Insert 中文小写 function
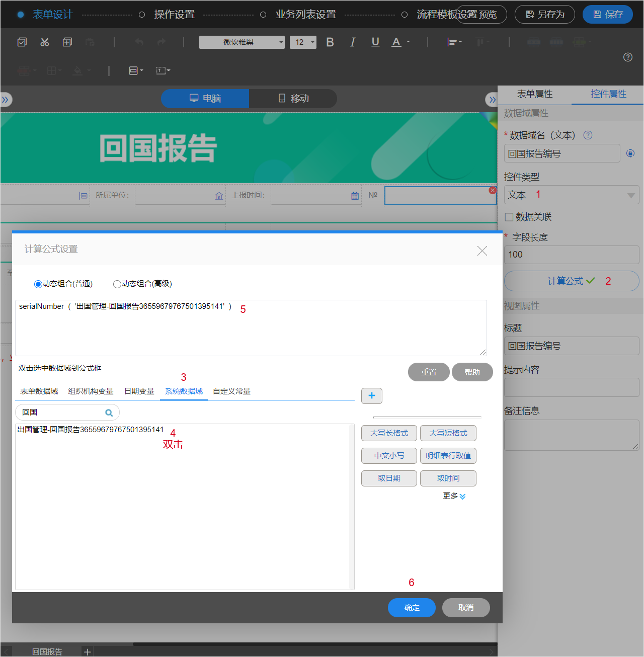Screen dimensions: 644x657 pos(389,456)
